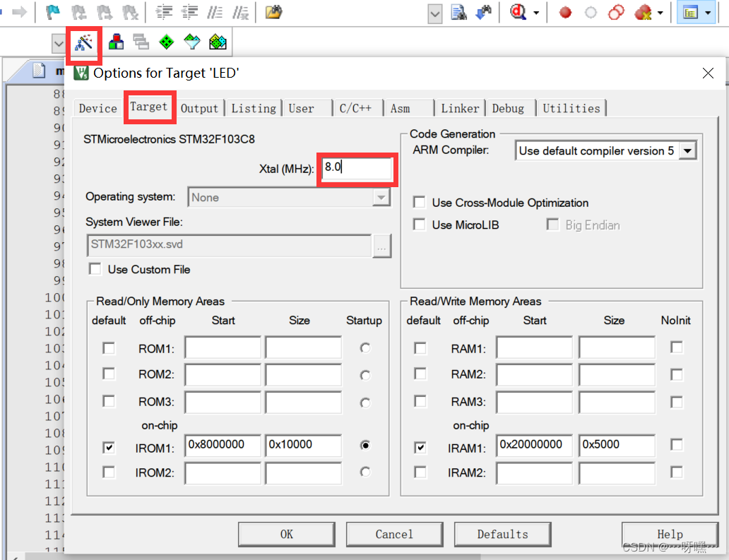729x560 pixels.
Task: Click the Incremental Find arrow binoculars icon
Action: [x=484, y=13]
